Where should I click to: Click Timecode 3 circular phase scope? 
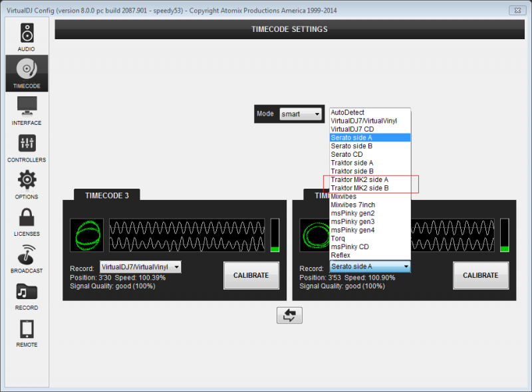tap(87, 235)
